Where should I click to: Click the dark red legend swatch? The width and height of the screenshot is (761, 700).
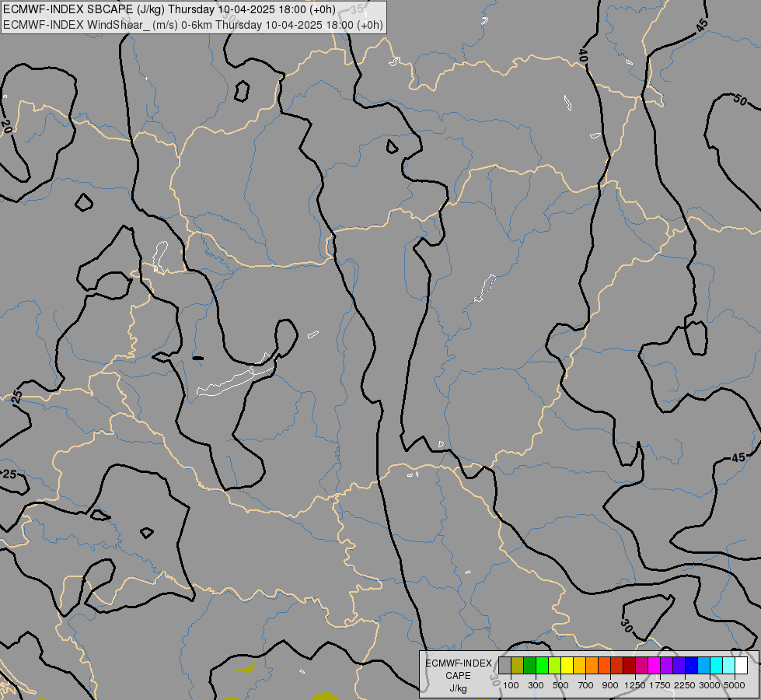[630, 666]
